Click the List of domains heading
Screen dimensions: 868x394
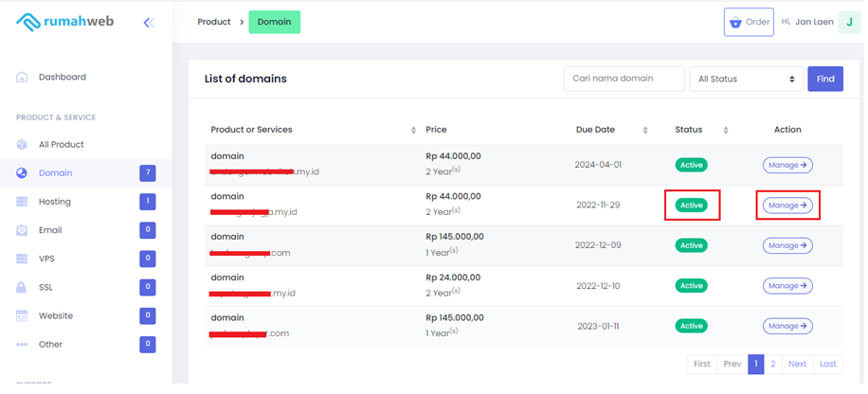click(x=245, y=80)
